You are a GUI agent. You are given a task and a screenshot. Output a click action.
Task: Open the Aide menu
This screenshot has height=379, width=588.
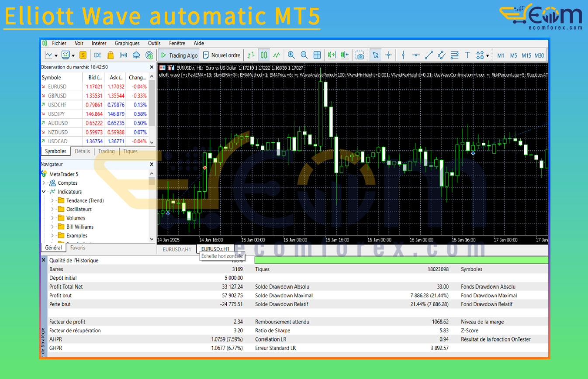coord(199,43)
